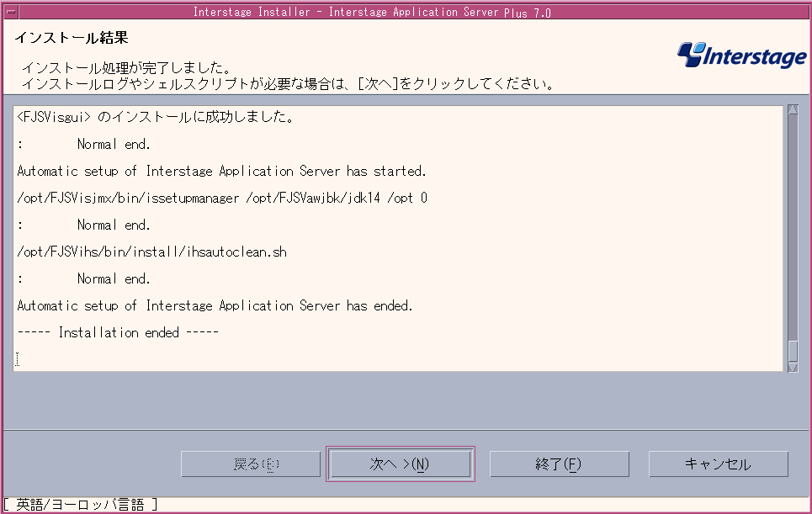Click the '<FJSVisgui> のインストールに成功しました。' line
This screenshot has width=812, height=514.
click(x=156, y=117)
